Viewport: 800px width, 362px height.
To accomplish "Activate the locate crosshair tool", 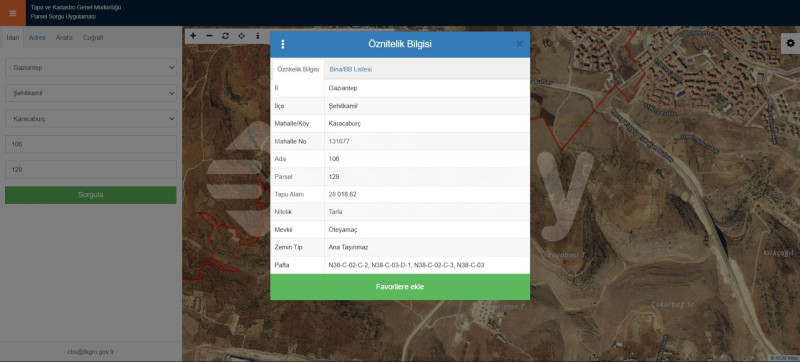I will click(x=241, y=36).
